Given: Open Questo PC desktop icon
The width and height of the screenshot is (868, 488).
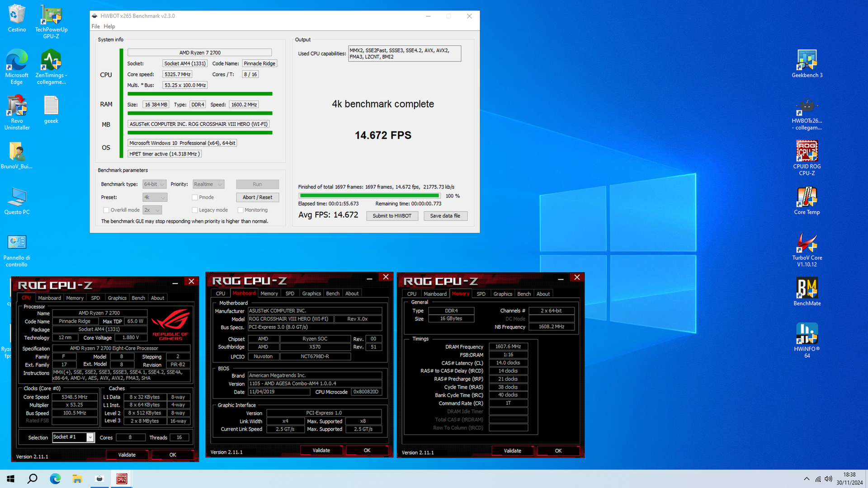Looking at the screenshot, I should pyautogui.click(x=17, y=201).
